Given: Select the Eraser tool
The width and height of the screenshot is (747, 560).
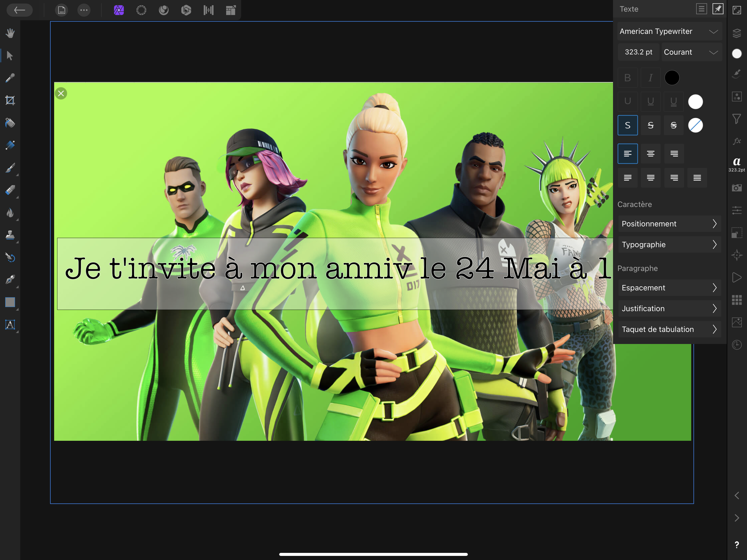Looking at the screenshot, I should click(10, 190).
